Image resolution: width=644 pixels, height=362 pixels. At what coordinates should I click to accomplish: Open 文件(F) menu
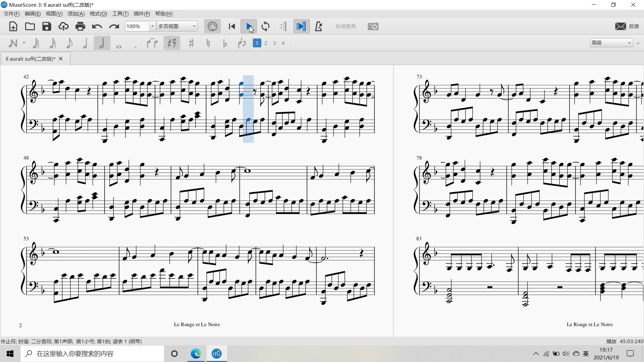12,14
